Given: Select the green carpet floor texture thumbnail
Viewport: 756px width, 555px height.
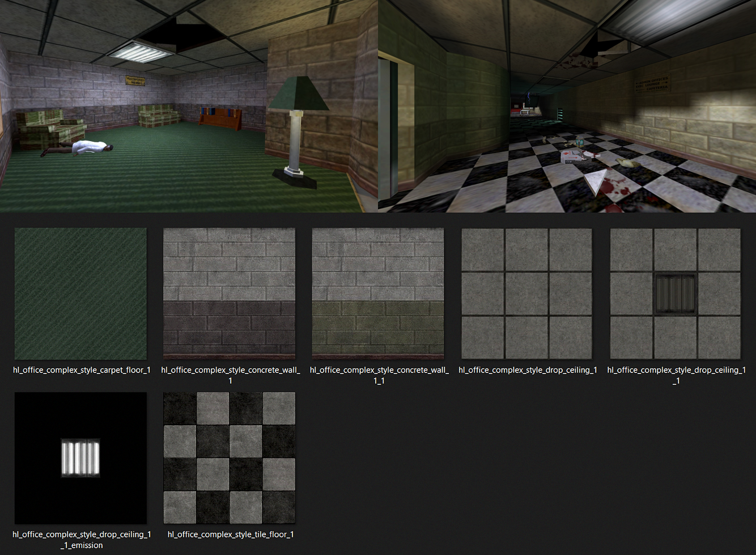Looking at the screenshot, I should coord(80,294).
